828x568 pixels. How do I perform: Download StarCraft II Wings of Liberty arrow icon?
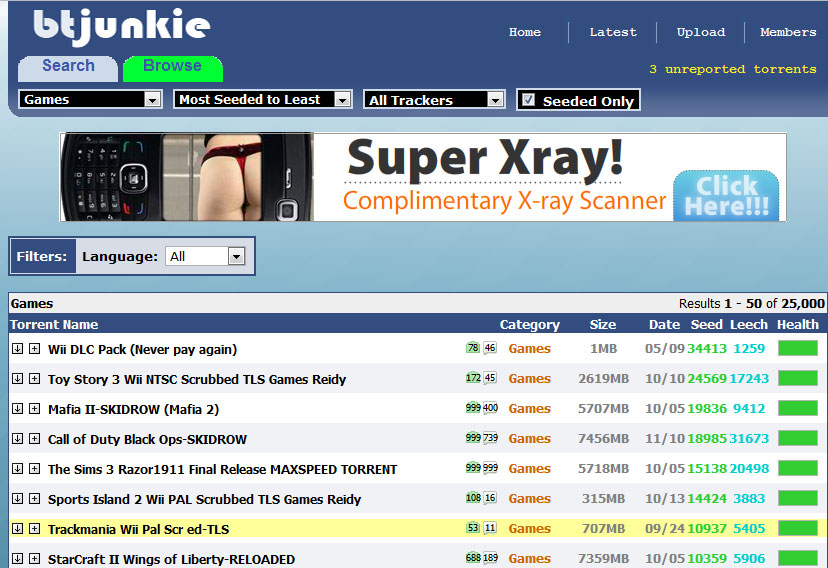tap(17, 558)
